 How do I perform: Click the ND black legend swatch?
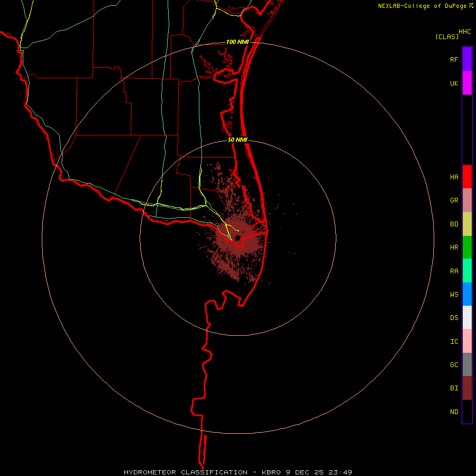click(467, 411)
